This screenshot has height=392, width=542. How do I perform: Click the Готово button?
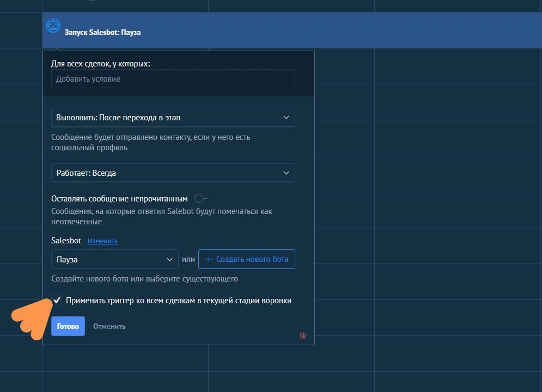[68, 326]
